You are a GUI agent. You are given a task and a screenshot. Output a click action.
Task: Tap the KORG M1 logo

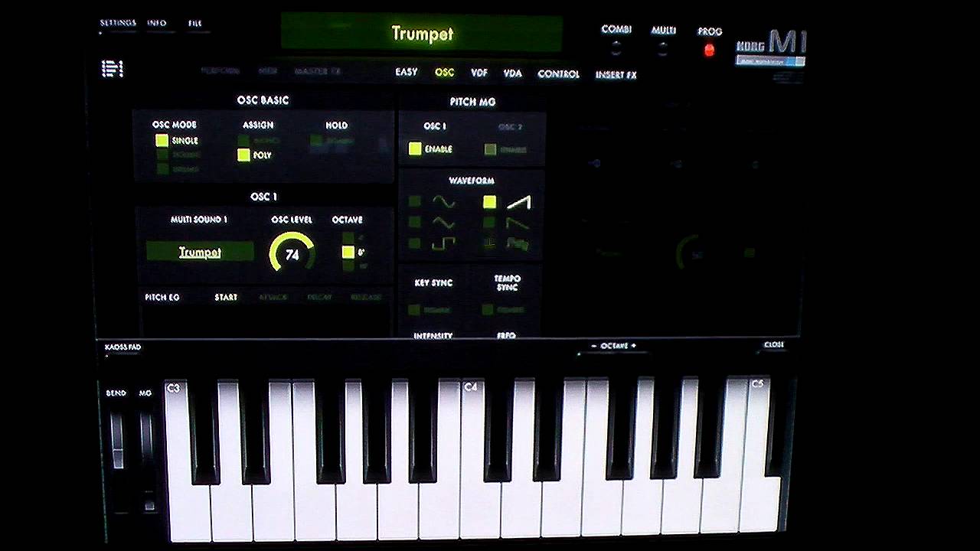(x=771, y=47)
